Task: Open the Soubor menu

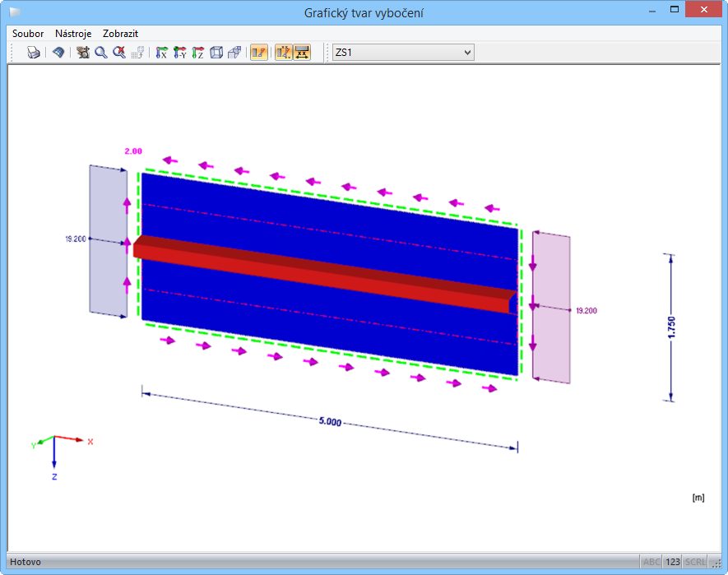Action: point(28,34)
